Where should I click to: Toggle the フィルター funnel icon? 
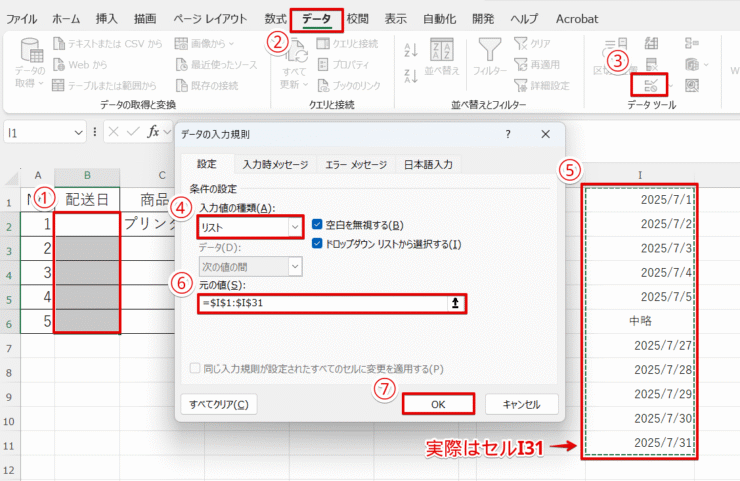pyautogui.click(x=490, y=50)
